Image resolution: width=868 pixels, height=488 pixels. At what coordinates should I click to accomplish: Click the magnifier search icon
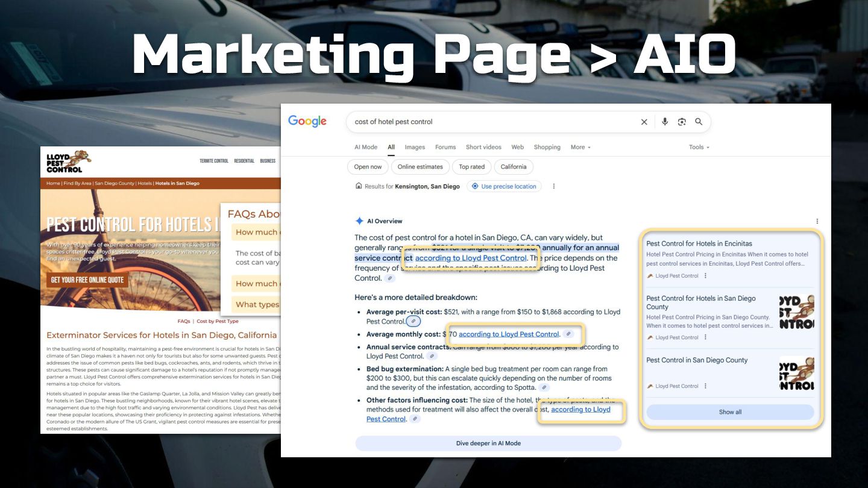pos(699,122)
